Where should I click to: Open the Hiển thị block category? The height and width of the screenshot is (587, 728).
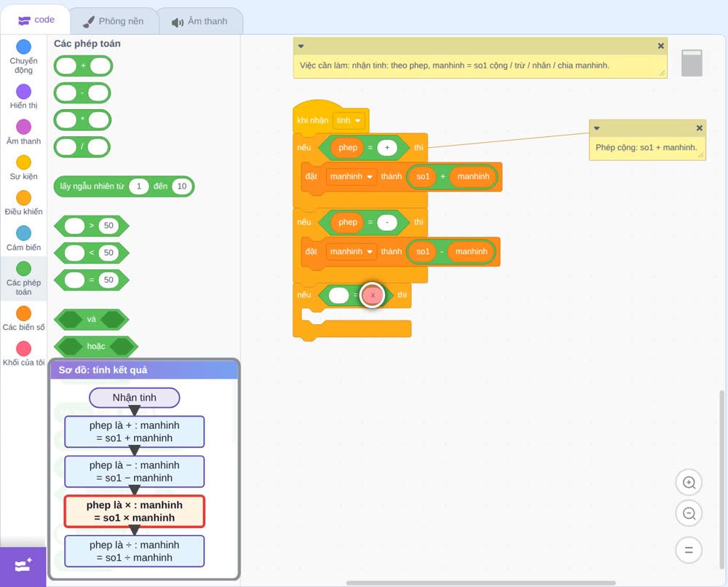(x=23, y=97)
